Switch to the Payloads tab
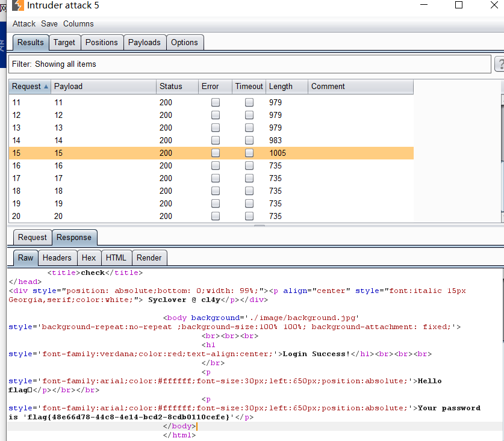Screen dimensions: 504x441 tap(145, 42)
